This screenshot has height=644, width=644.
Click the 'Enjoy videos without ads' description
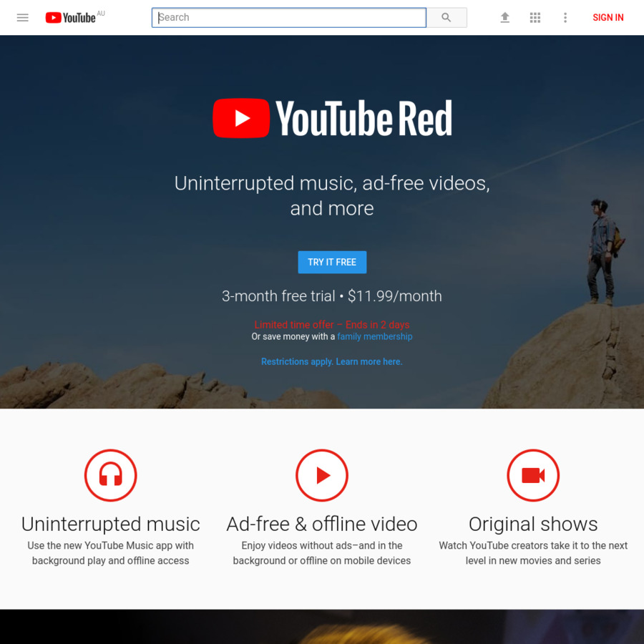pos(322,553)
